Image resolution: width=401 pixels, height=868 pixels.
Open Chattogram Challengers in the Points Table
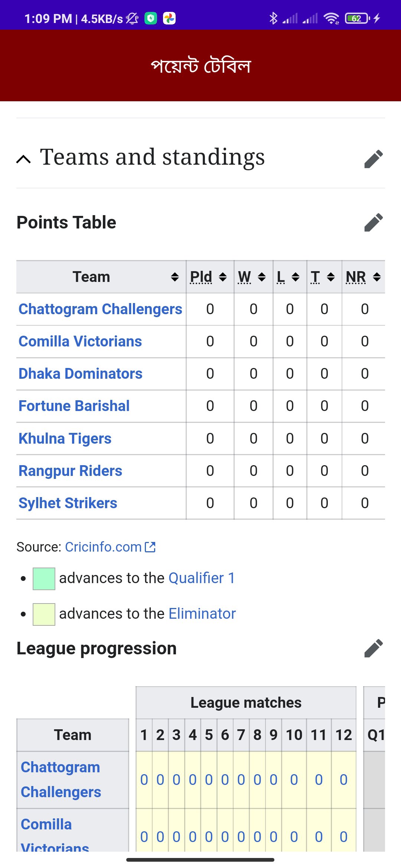[100, 309]
